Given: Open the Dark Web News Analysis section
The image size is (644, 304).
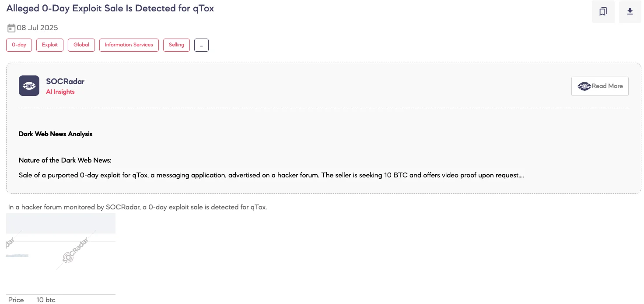Looking at the screenshot, I should click(55, 134).
